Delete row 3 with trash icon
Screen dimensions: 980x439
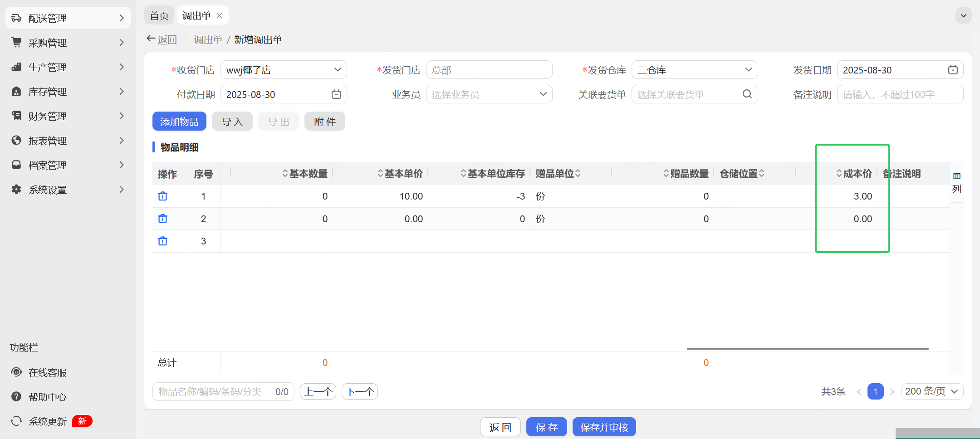pos(162,241)
